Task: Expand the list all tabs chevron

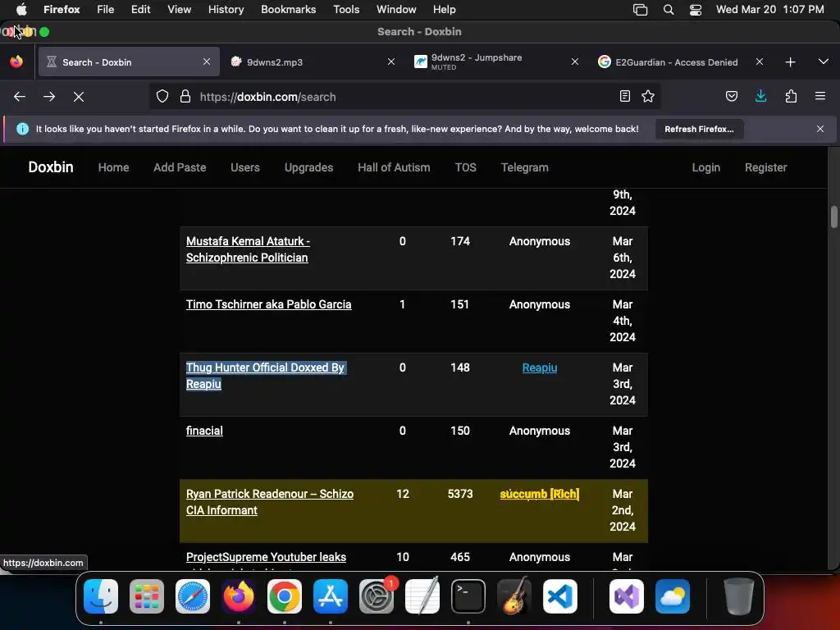Action: point(824,62)
